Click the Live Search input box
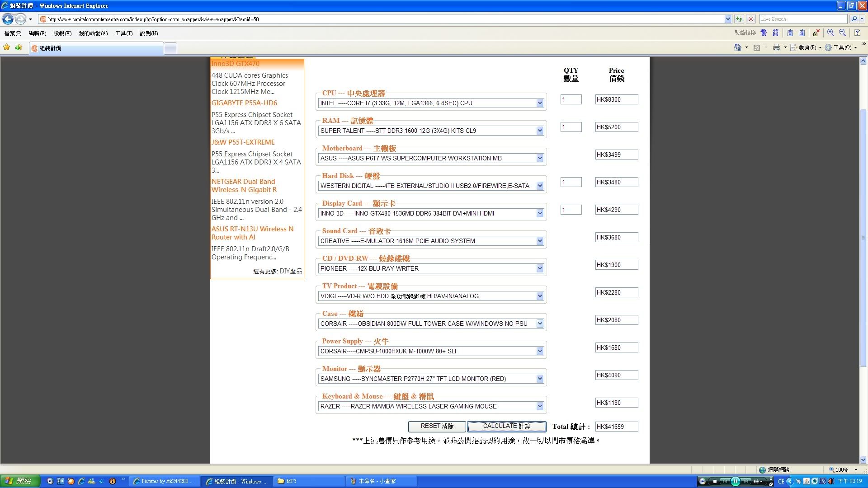The height and width of the screenshot is (488, 868). [803, 19]
